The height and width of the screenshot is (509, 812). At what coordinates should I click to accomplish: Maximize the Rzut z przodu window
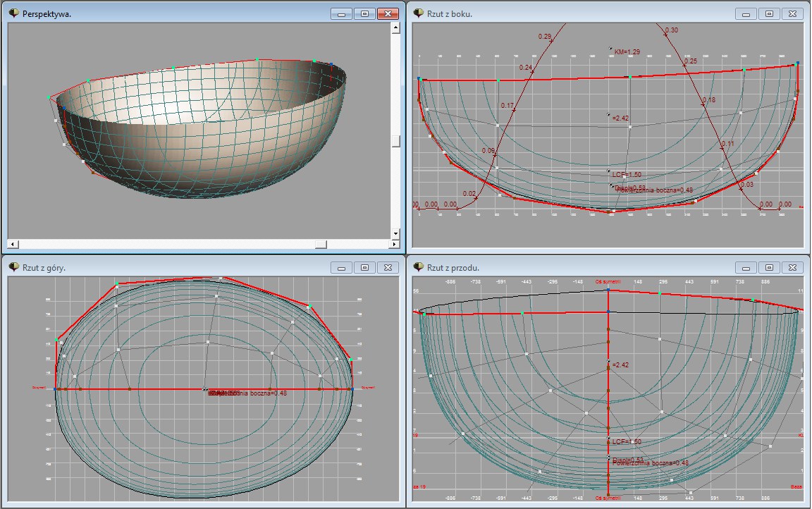click(770, 268)
